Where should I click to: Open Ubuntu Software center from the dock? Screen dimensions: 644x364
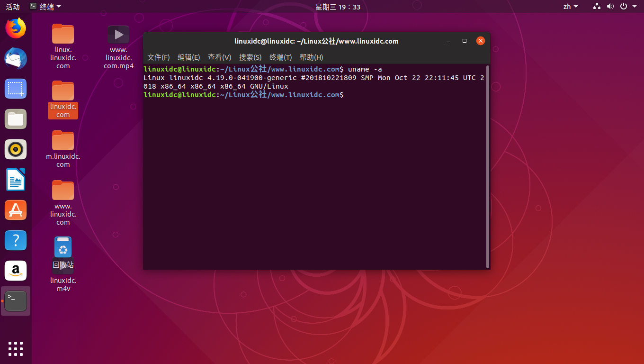click(x=16, y=210)
